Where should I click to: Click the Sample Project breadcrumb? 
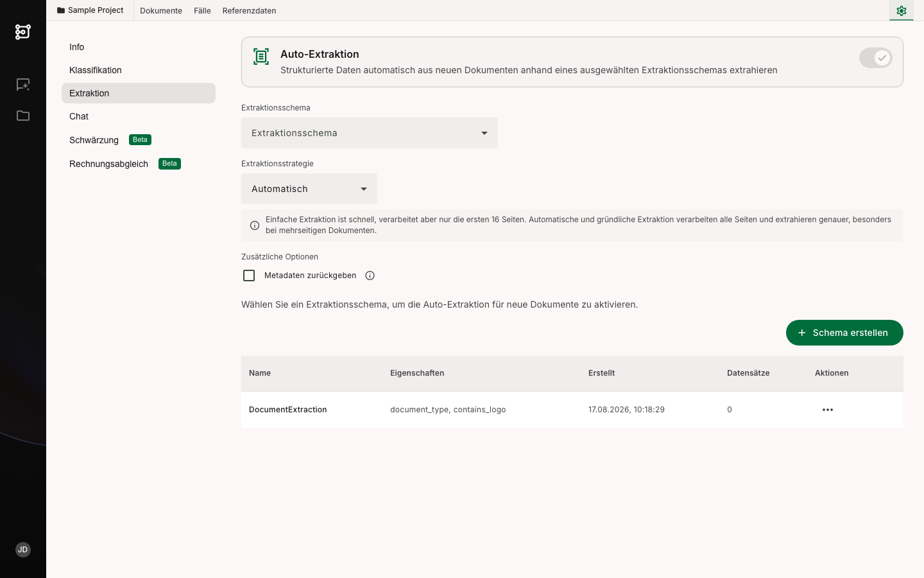90,10
